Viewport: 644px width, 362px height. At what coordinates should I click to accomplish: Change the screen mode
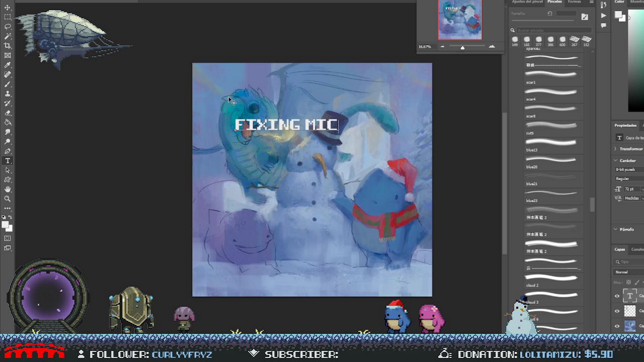tap(7, 248)
